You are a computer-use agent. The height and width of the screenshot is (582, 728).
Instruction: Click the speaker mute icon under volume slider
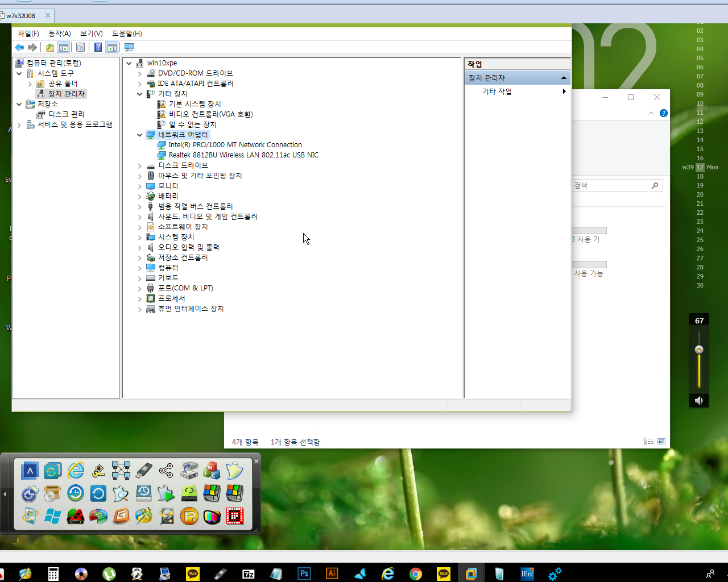pos(699,401)
